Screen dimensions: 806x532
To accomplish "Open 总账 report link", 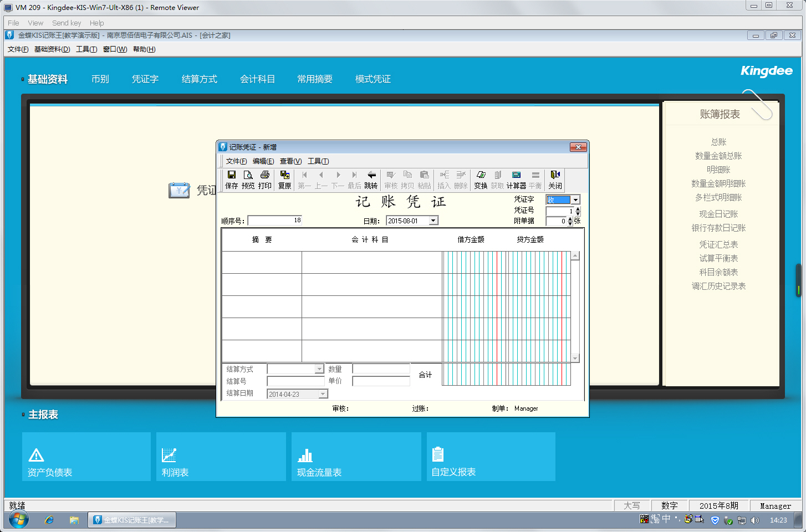I will [x=718, y=142].
